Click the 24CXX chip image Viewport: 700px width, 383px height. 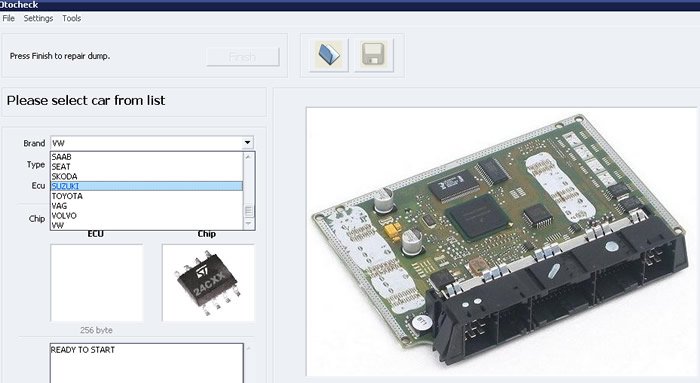[x=208, y=282]
